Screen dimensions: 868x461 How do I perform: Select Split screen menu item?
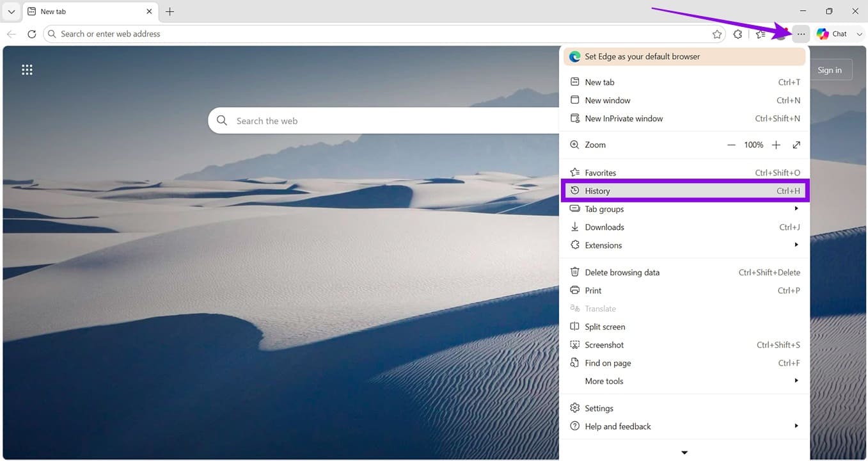click(x=684, y=327)
